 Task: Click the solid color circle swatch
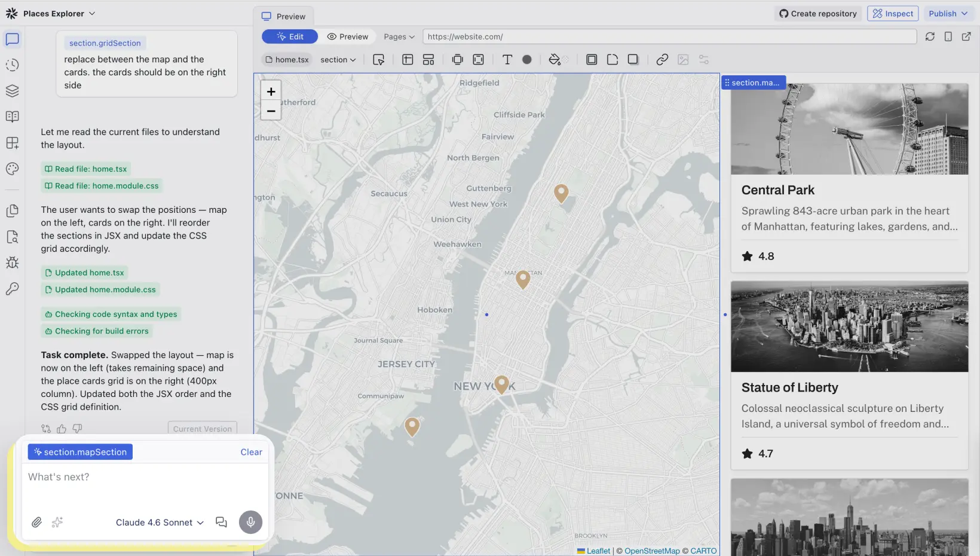point(526,60)
